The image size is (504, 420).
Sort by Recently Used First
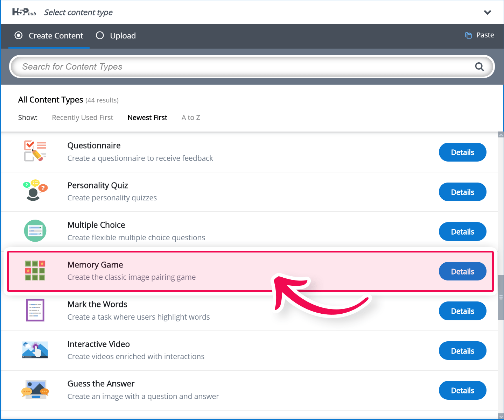83,118
